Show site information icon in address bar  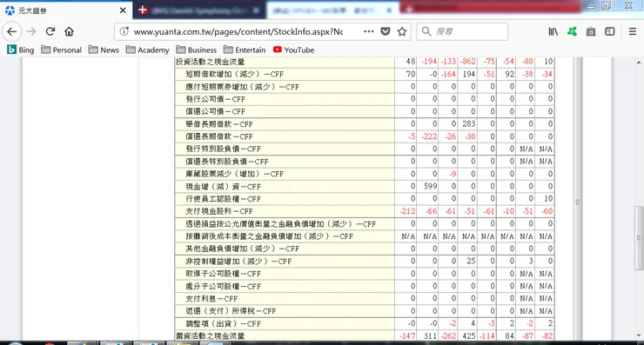(x=124, y=31)
